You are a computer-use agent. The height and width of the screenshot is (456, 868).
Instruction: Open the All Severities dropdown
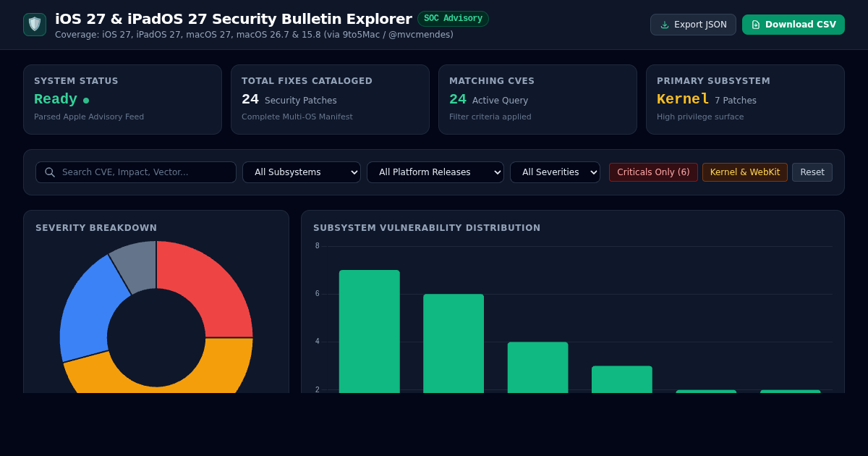[555, 172]
